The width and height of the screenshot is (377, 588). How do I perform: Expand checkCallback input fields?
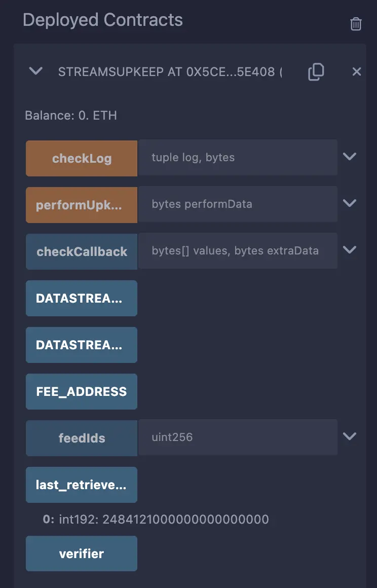350,250
